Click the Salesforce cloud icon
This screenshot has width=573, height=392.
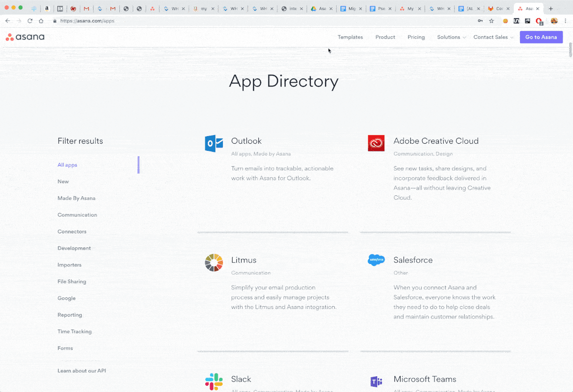tap(376, 260)
